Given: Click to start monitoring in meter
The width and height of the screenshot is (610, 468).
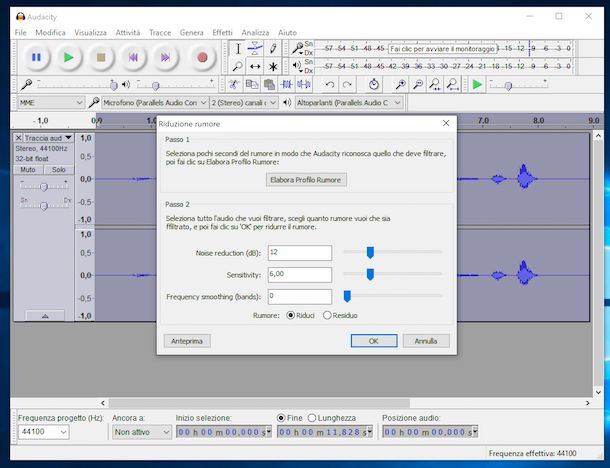Looking at the screenshot, I should [x=442, y=49].
